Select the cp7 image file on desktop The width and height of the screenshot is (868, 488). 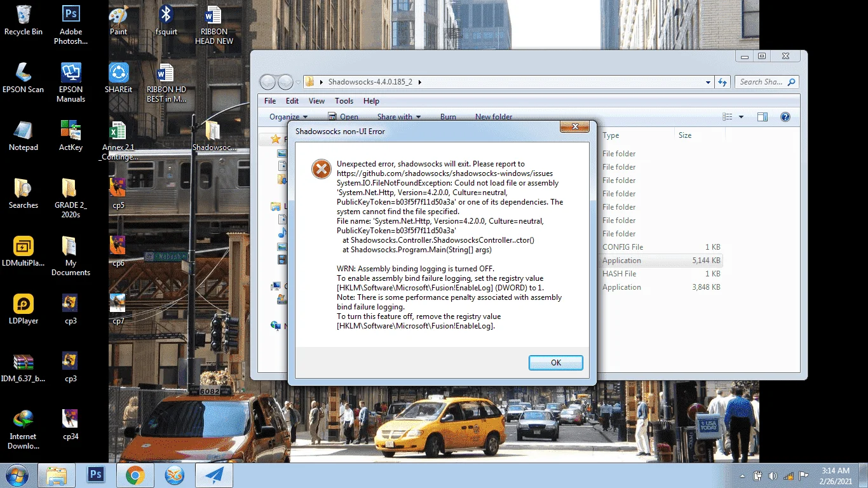[118, 309]
